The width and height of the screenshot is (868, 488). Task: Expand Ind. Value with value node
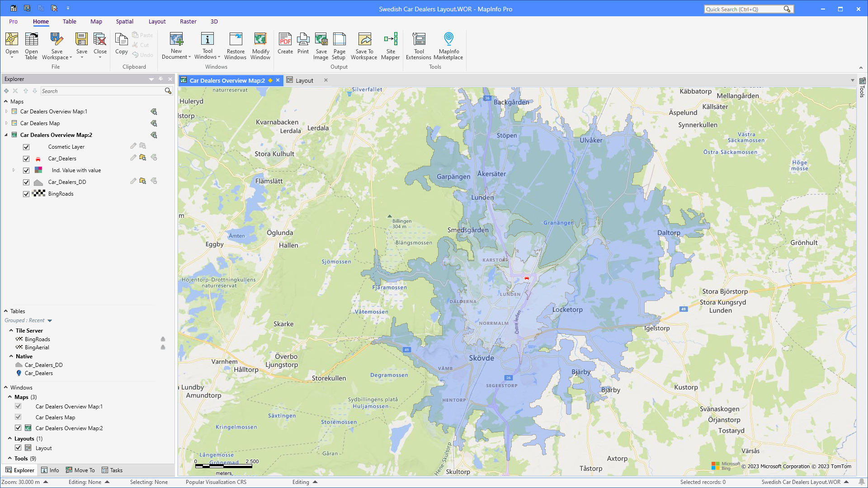pyautogui.click(x=14, y=170)
